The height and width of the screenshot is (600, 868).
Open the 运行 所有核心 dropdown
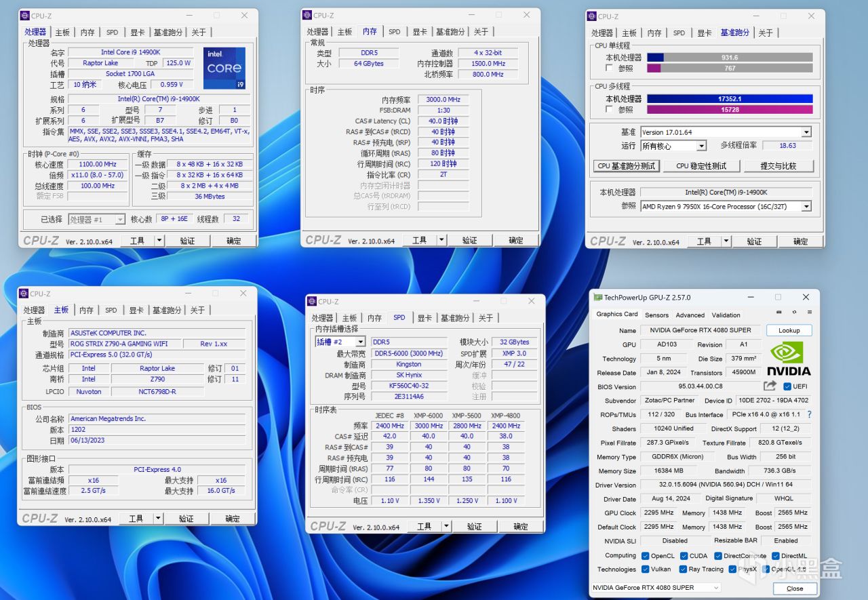701,146
